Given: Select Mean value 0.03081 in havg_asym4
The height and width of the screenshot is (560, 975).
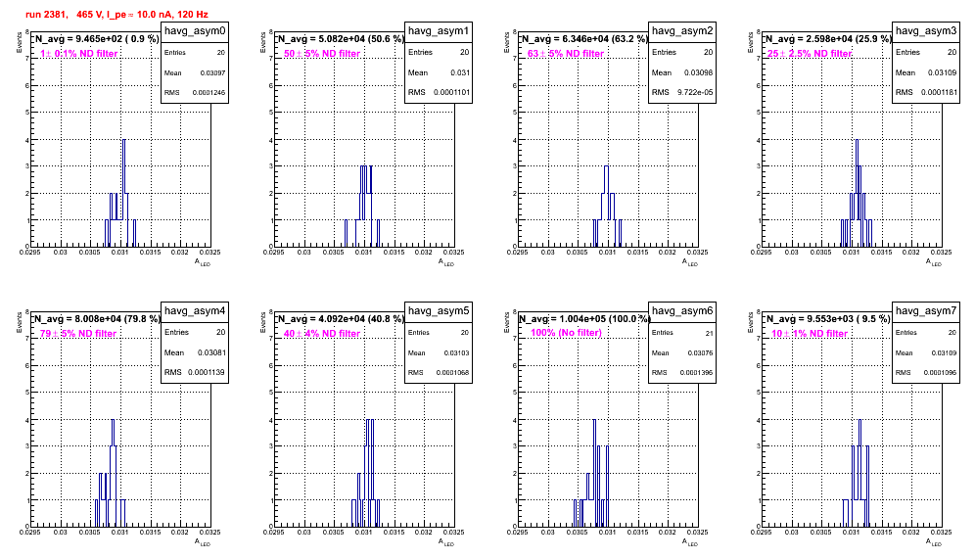Looking at the screenshot, I should (x=211, y=352).
